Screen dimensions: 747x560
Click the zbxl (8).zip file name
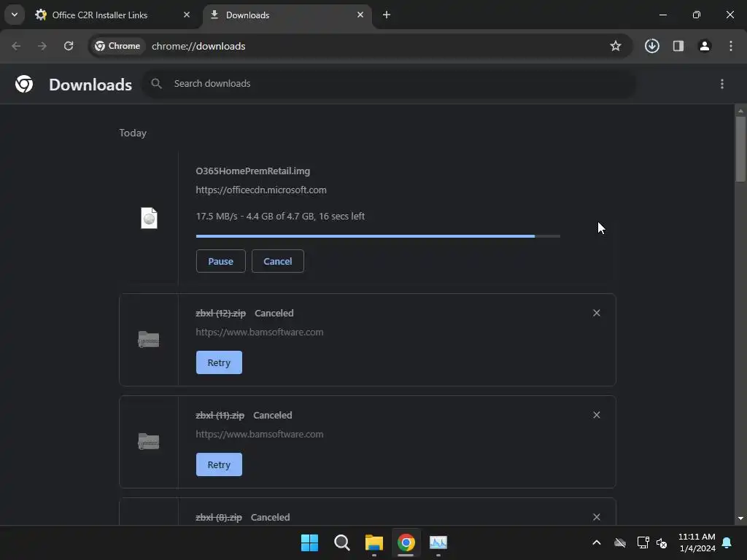pyautogui.click(x=219, y=517)
